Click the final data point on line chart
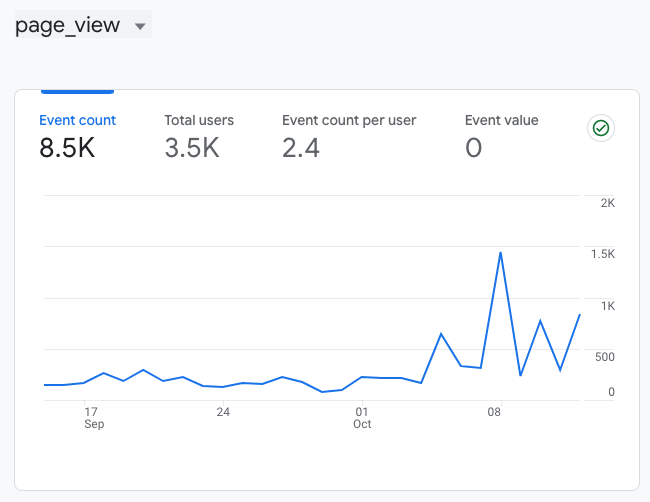This screenshot has height=502, width=650. pyautogui.click(x=580, y=315)
